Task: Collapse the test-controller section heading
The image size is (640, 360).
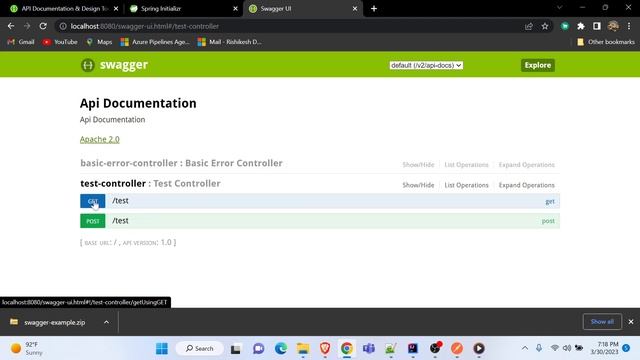Action: click(150, 184)
